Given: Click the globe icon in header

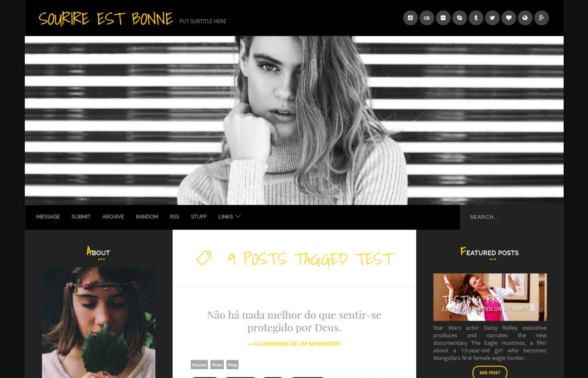Looking at the screenshot, I should tap(525, 18).
